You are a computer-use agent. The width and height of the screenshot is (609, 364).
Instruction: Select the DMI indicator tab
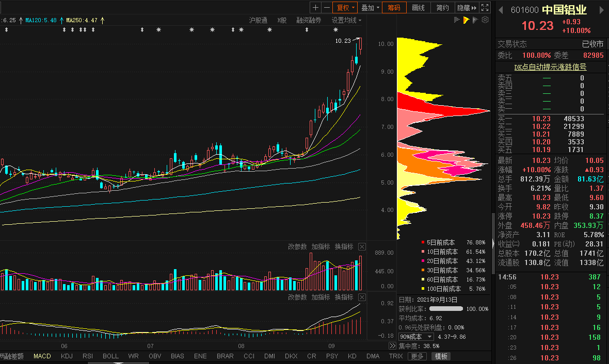(x=269, y=356)
